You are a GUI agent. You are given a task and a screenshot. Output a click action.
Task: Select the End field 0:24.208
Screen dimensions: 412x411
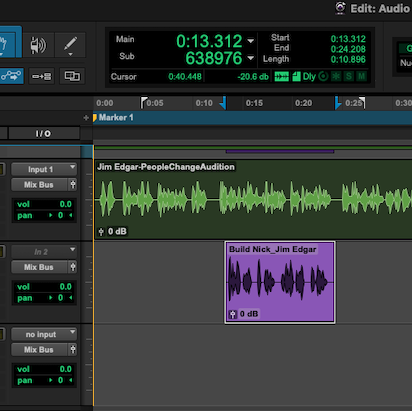coord(348,49)
